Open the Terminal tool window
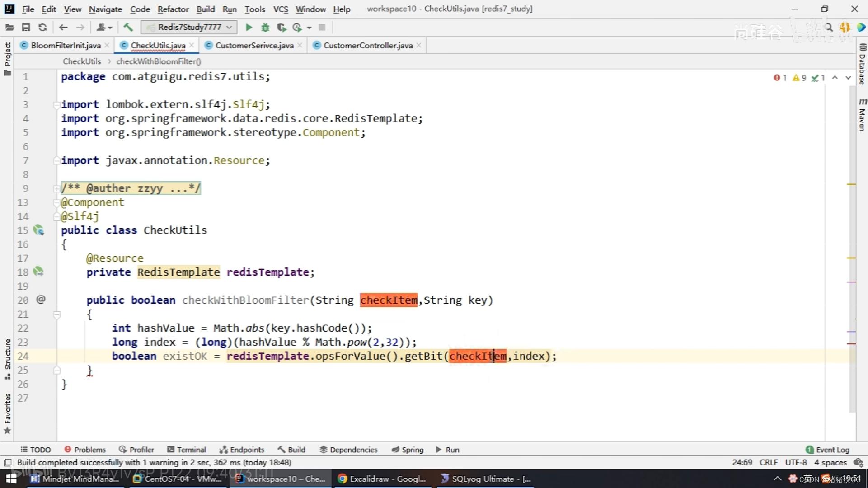 point(187,450)
